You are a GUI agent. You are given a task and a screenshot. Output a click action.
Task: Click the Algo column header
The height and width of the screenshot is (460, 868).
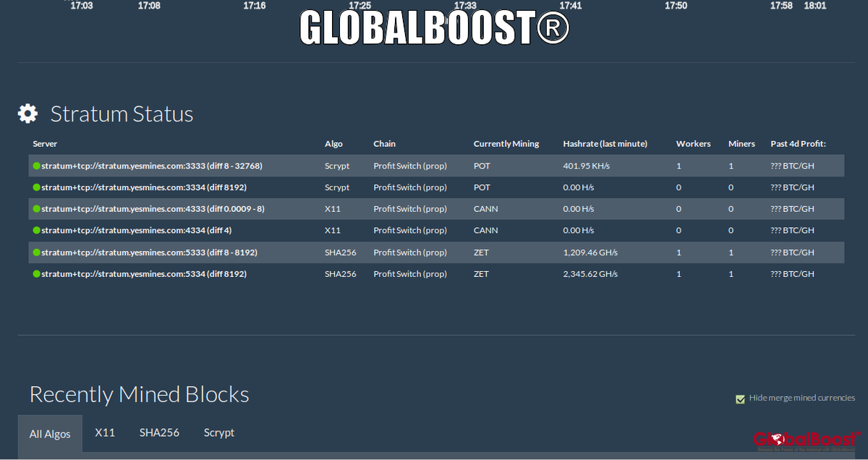coord(333,144)
